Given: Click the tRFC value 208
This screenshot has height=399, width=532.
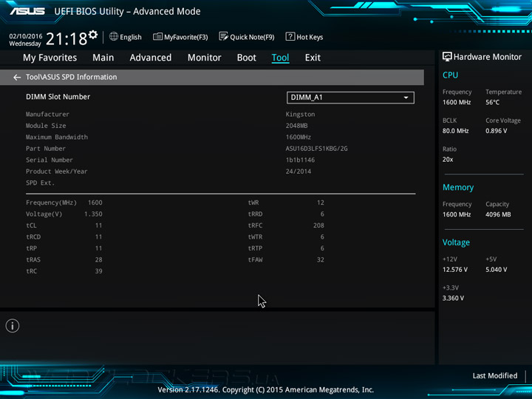Looking at the screenshot, I should (x=318, y=225).
